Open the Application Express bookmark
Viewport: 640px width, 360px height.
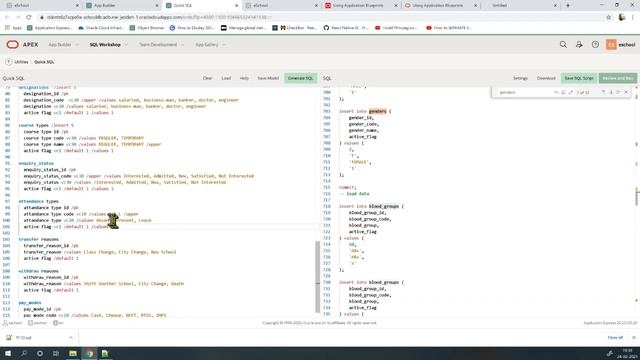coord(49,28)
